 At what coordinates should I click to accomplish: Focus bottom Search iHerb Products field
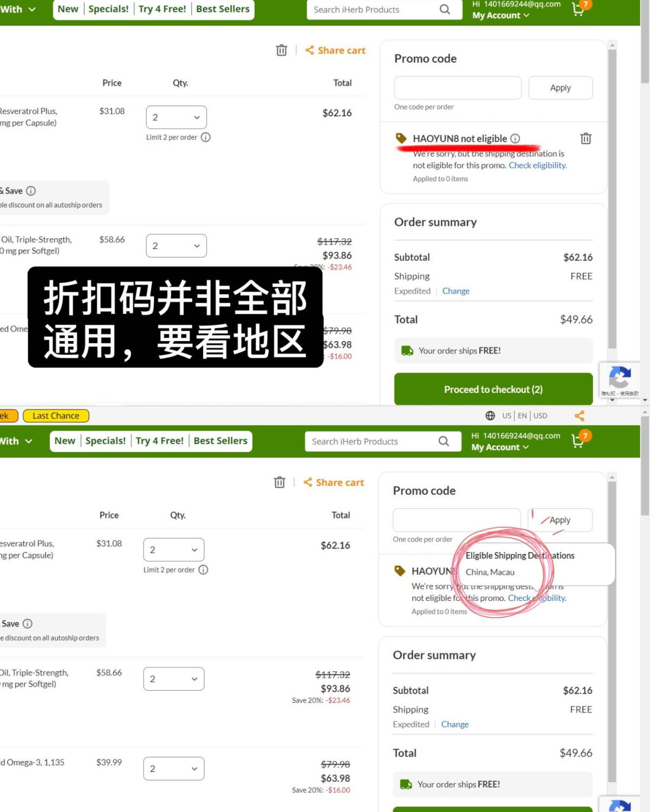coord(373,441)
